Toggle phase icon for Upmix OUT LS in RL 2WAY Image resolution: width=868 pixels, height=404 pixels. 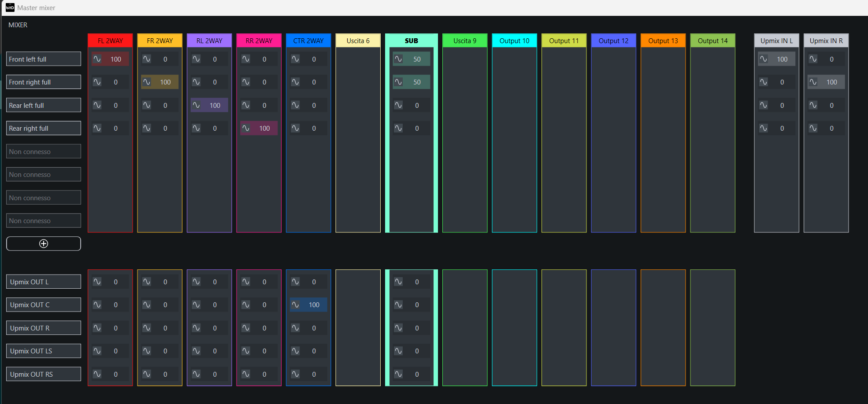click(196, 351)
